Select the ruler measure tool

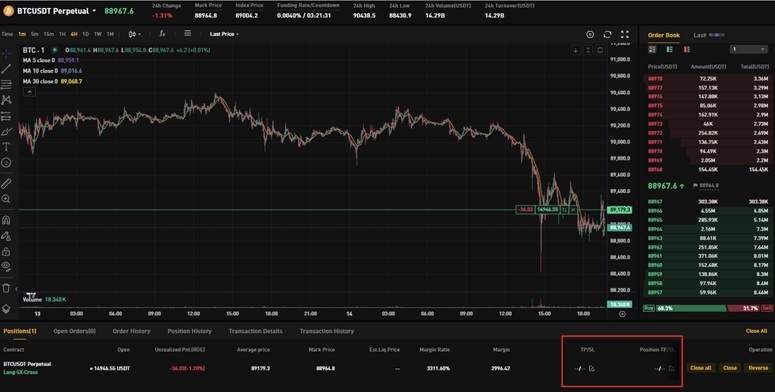click(6, 183)
